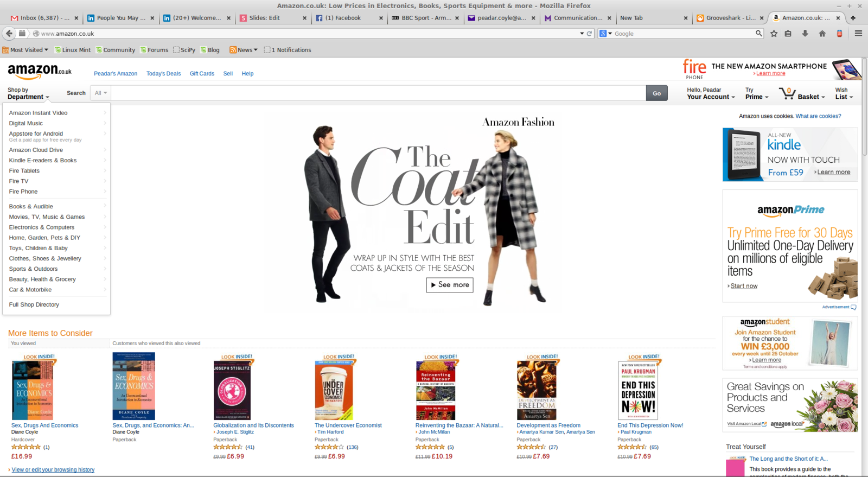Open the News feed bookmark icon

(233, 50)
